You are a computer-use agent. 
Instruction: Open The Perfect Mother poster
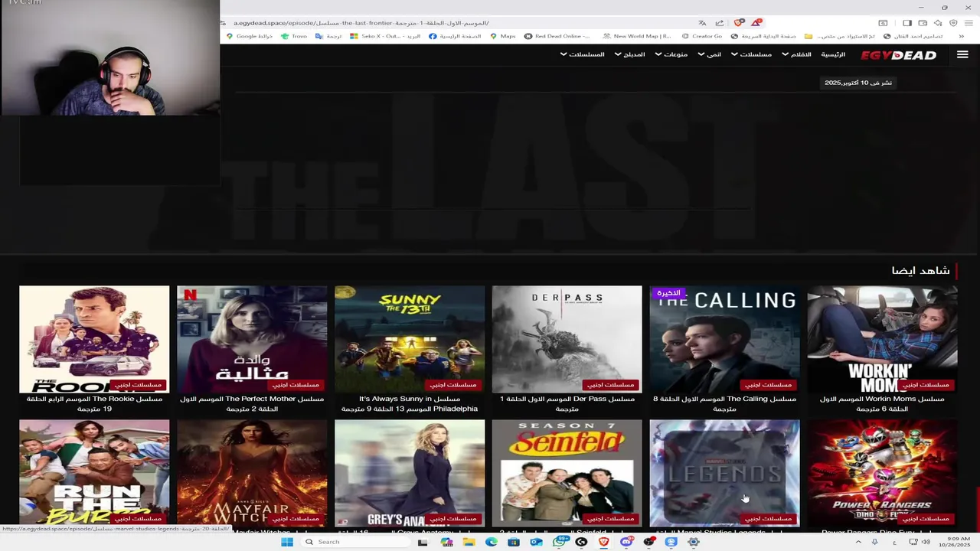(x=252, y=339)
